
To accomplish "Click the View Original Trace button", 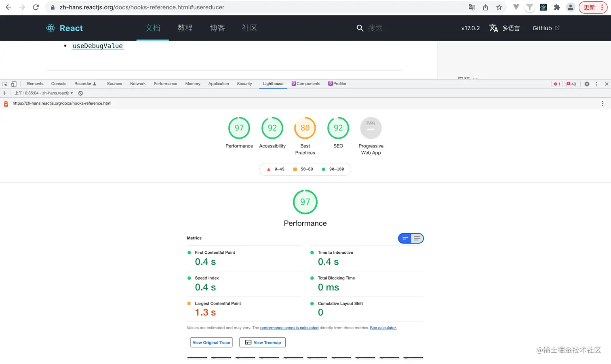I will point(211,343).
